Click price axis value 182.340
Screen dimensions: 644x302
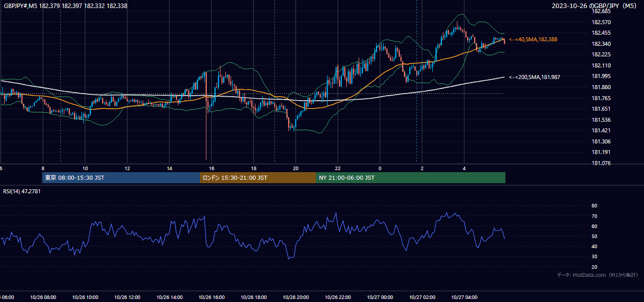pyautogui.click(x=602, y=44)
